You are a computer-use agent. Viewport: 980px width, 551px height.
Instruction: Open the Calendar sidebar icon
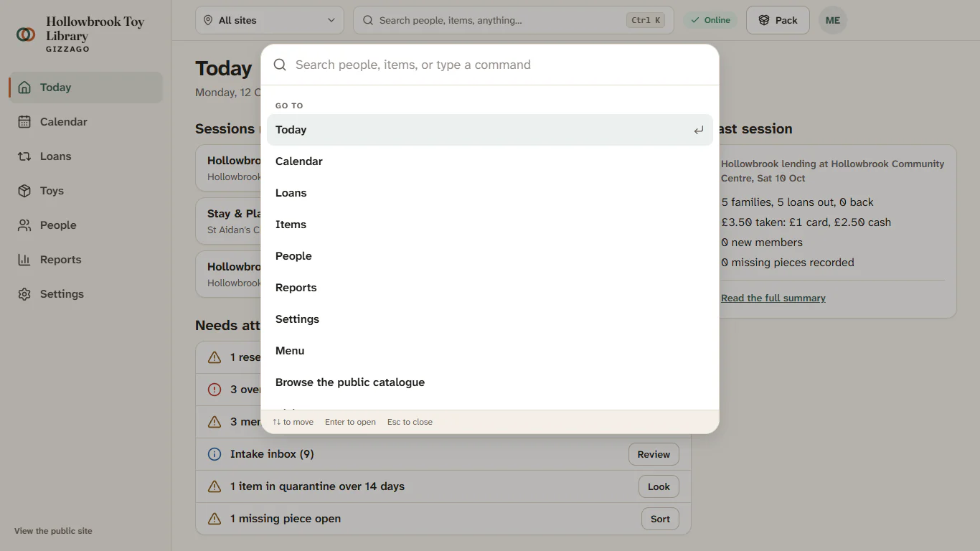24,122
